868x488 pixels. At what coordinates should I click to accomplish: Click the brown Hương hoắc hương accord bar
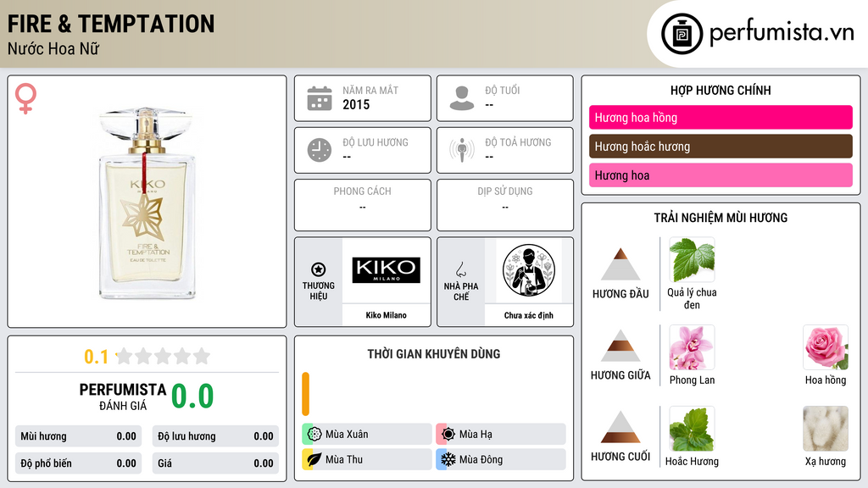point(721,146)
